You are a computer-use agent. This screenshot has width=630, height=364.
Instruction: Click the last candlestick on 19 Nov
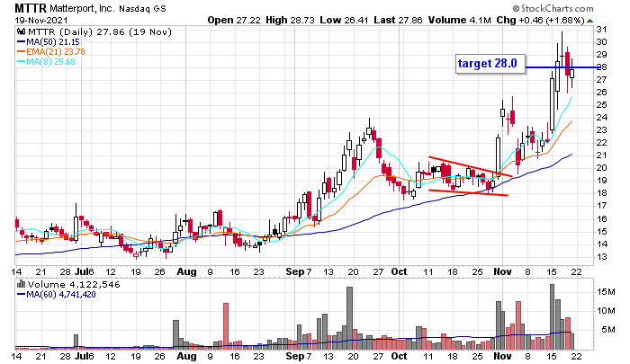(x=571, y=73)
